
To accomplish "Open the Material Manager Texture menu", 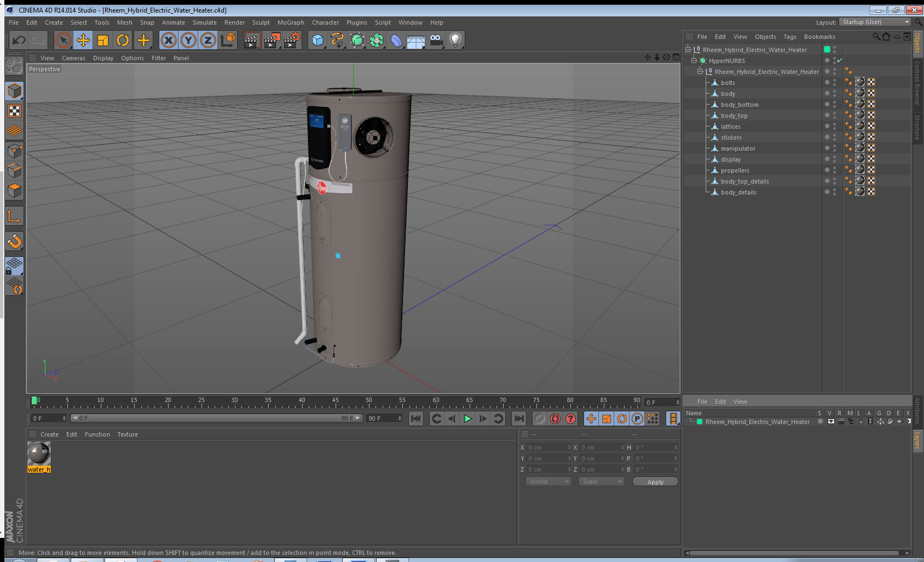I will click(x=128, y=434).
